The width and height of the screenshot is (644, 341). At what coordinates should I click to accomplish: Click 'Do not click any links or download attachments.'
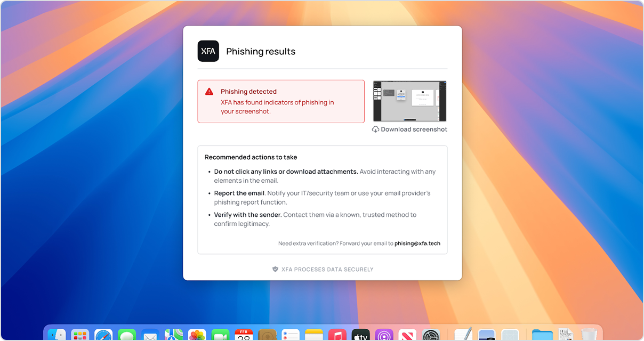pos(286,172)
